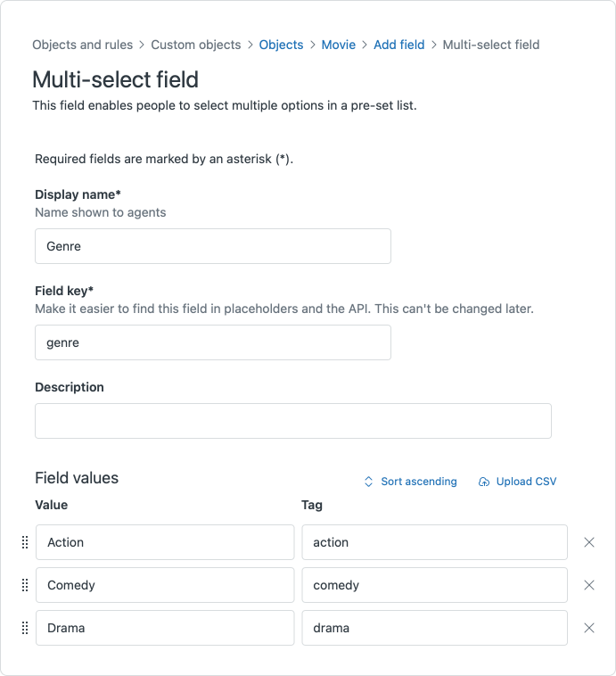
Task: Click the cloud upload CSV icon
Action: coord(484,482)
